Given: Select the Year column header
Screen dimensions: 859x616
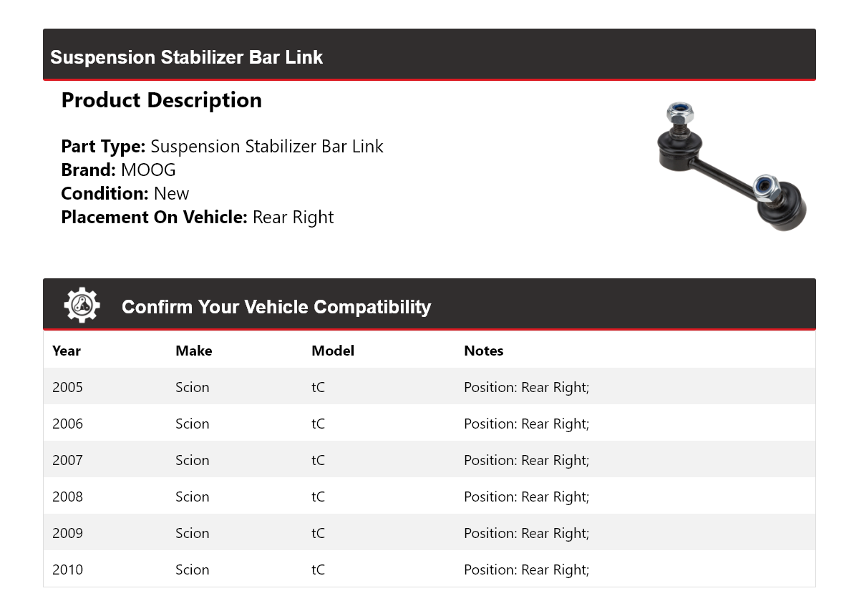Looking at the screenshot, I should (67, 351).
